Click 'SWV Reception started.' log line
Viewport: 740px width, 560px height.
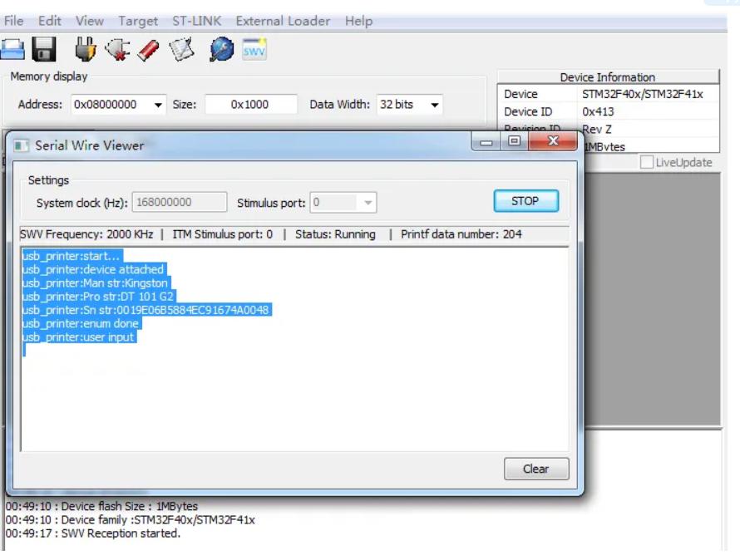pos(93,533)
